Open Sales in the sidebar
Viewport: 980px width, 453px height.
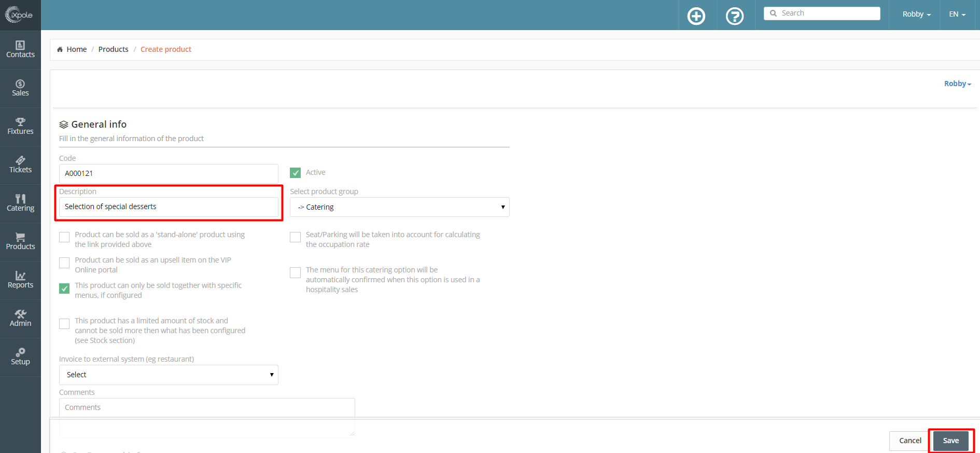coord(20,88)
